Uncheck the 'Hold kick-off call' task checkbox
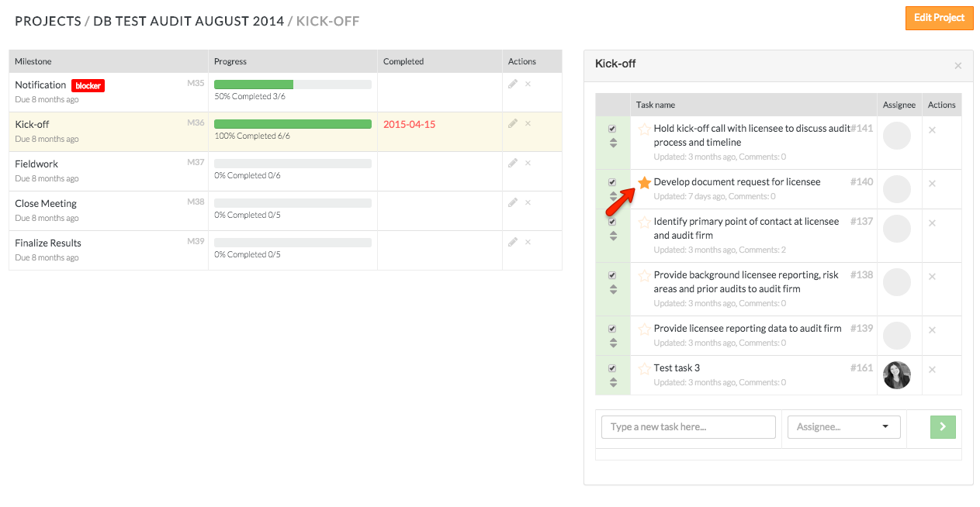The image size is (980, 507). pyautogui.click(x=612, y=129)
